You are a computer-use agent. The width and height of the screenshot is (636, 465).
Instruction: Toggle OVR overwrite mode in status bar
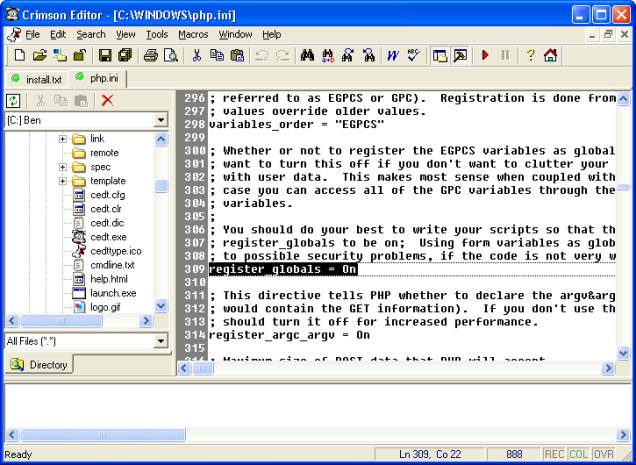click(x=603, y=454)
